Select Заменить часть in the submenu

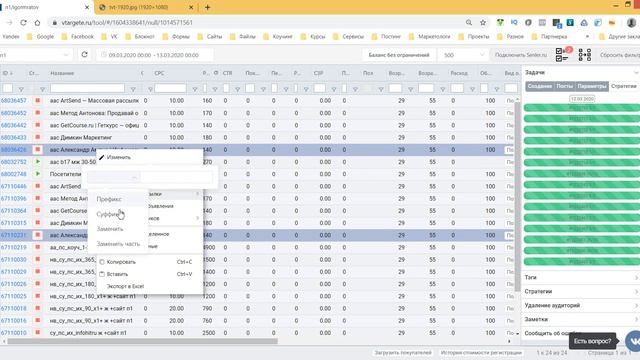coord(118,244)
